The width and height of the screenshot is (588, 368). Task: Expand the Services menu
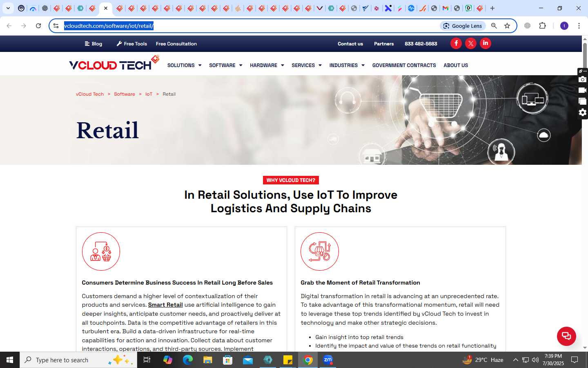pyautogui.click(x=307, y=65)
